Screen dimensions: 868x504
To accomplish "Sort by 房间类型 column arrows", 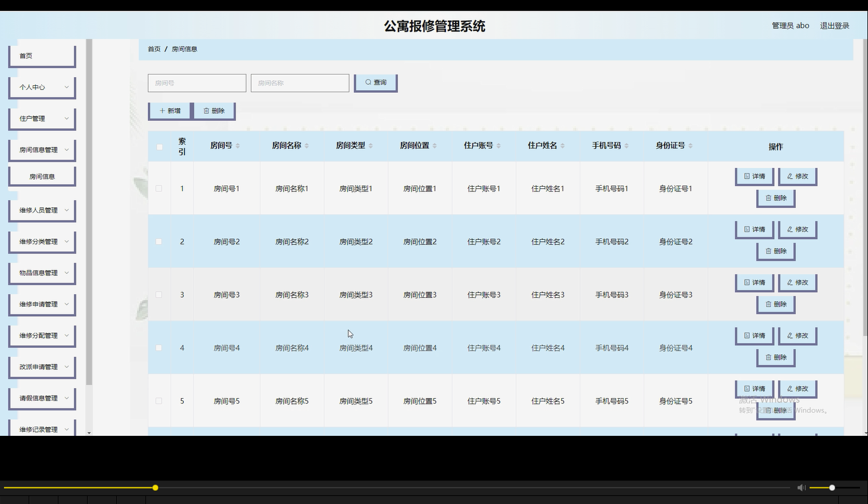I will [x=370, y=145].
